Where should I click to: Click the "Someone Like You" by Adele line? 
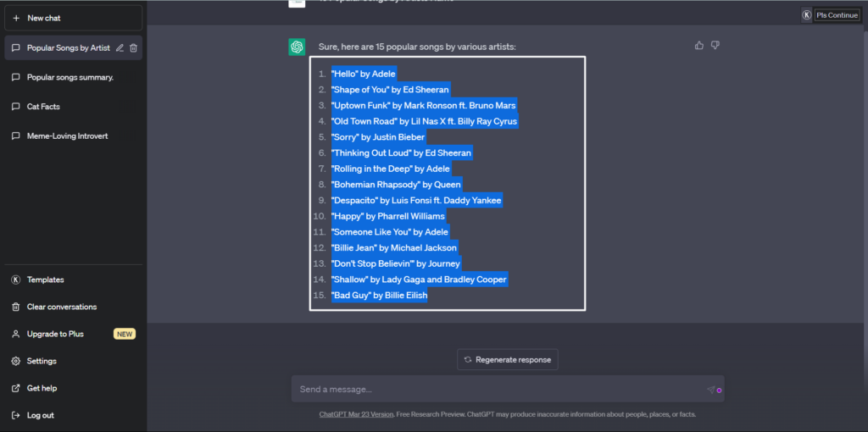click(390, 232)
